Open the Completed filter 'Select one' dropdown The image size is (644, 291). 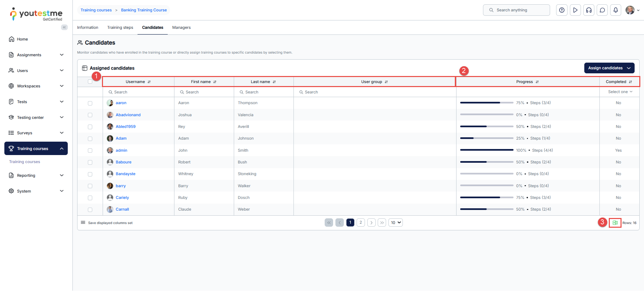point(620,92)
